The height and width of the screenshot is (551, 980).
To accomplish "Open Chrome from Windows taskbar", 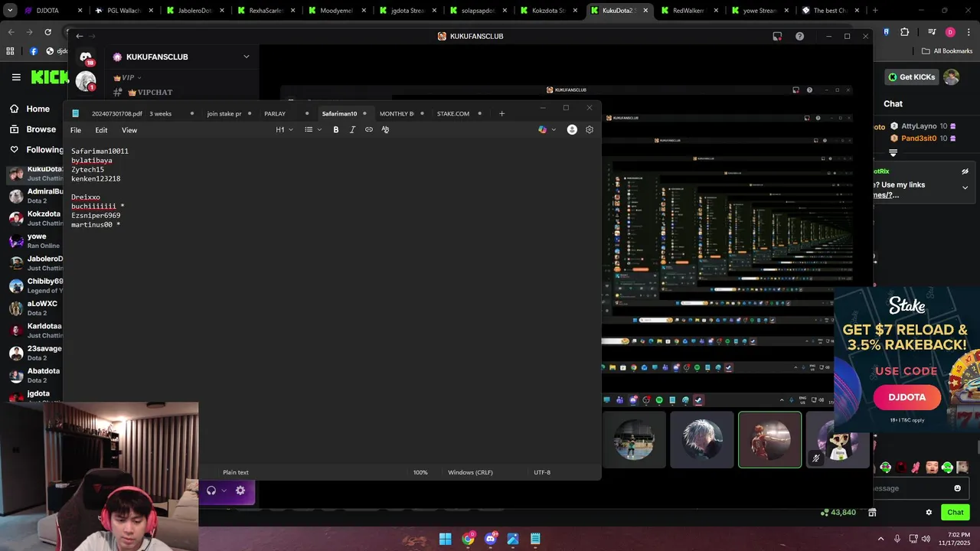I will 468,539.
